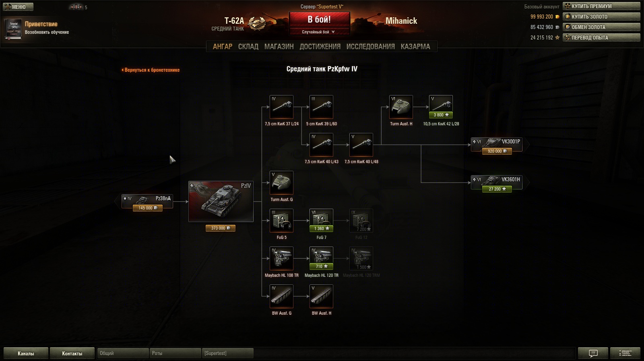Select the 10,5 cm KwK 42 L/28 gun
Screen dimensions: 644x361
(441, 107)
